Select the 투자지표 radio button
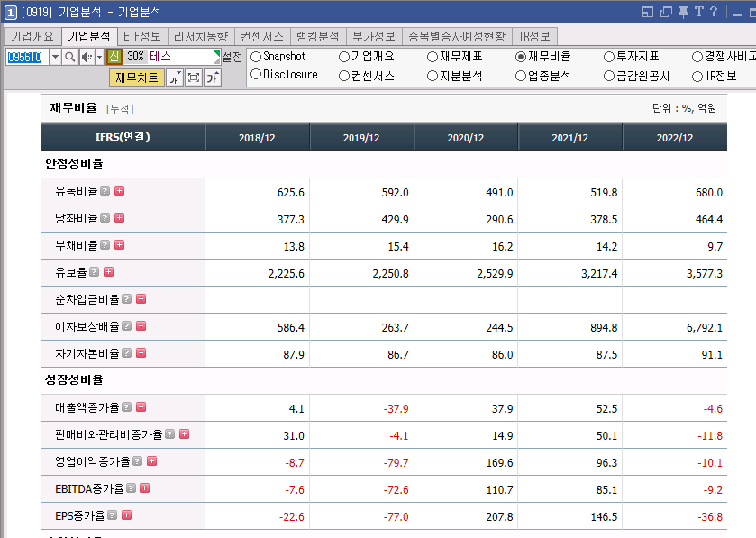The image size is (756, 538). [609, 57]
